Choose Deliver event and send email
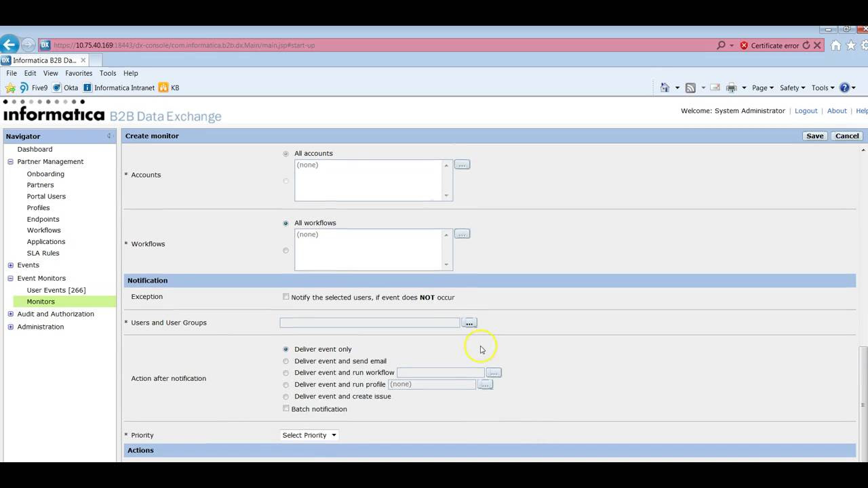Image resolution: width=868 pixels, height=488 pixels. [x=285, y=361]
